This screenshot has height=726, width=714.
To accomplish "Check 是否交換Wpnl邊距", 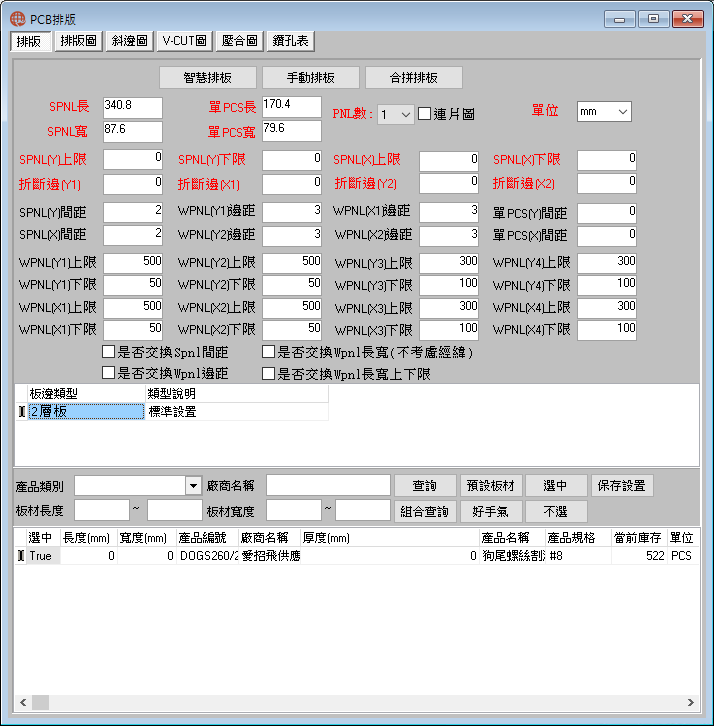I will point(108,373).
